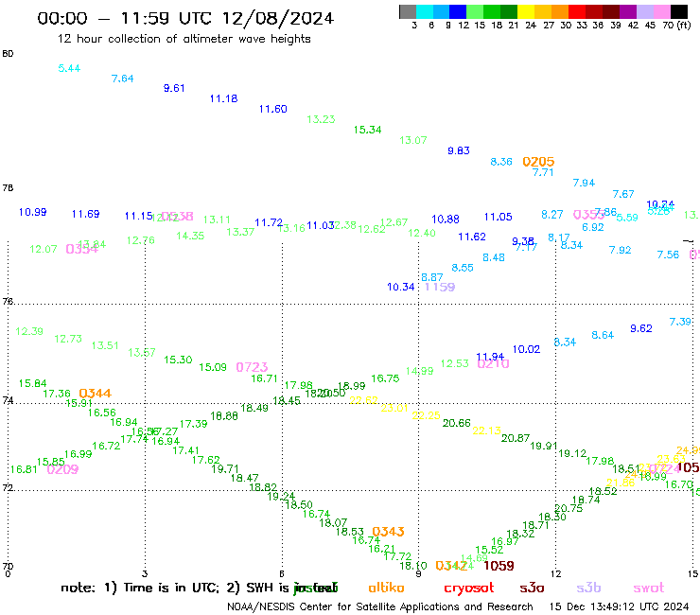Click the wave height value 11.60

(x=272, y=109)
